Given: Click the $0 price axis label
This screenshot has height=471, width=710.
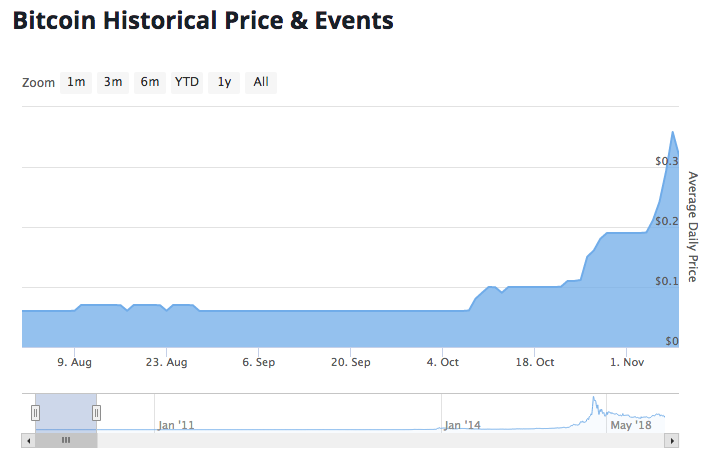Looking at the screenshot, I should click(x=672, y=341).
